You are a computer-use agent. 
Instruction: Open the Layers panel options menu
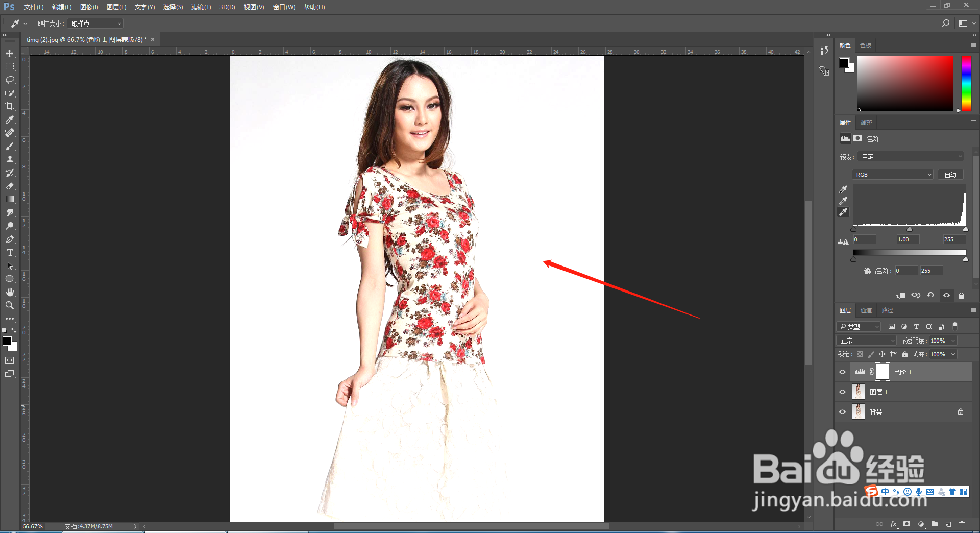(974, 310)
